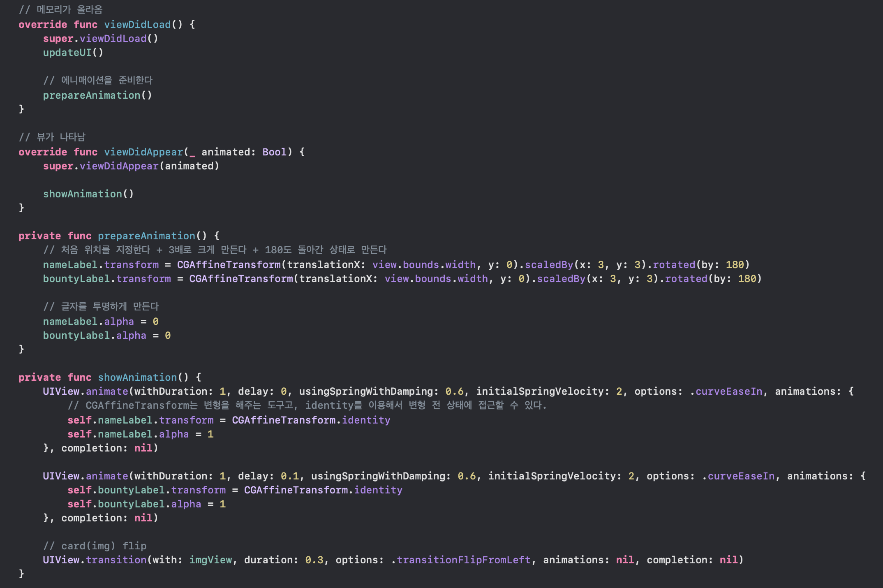Image resolution: width=883 pixels, height=588 pixels.
Task: Click the private func prepareAnimation declaration name
Action: tap(146, 236)
